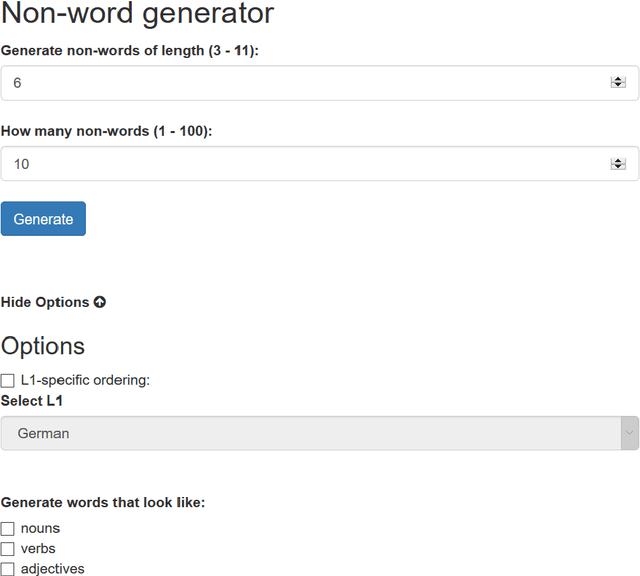Focus the how many non-words field showing 10

[x=300, y=164]
